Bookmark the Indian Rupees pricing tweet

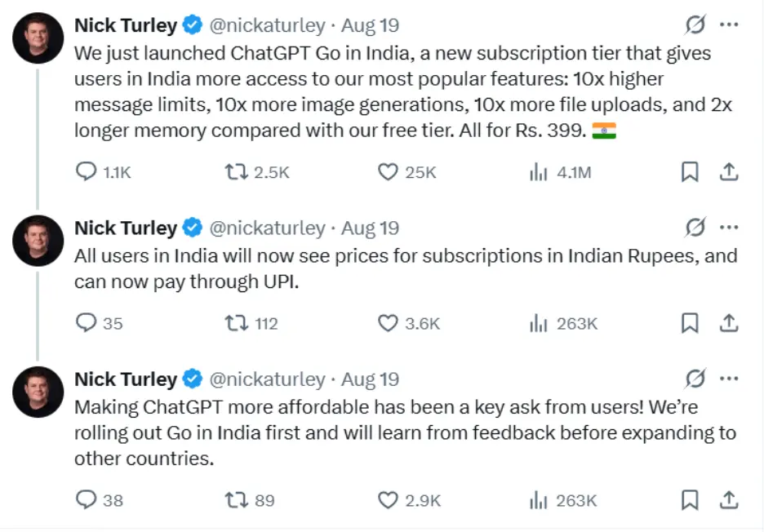690,323
